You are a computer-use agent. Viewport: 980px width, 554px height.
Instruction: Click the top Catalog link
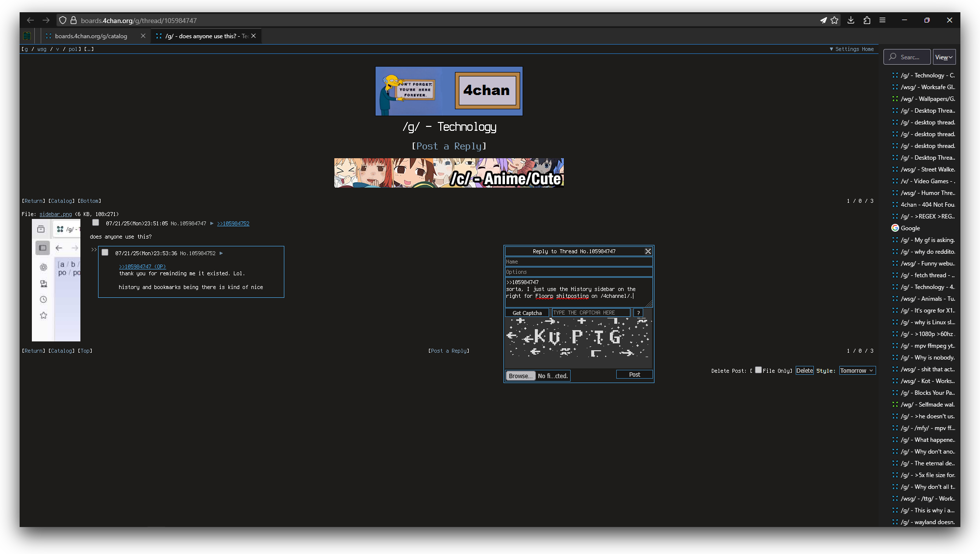pos(61,201)
